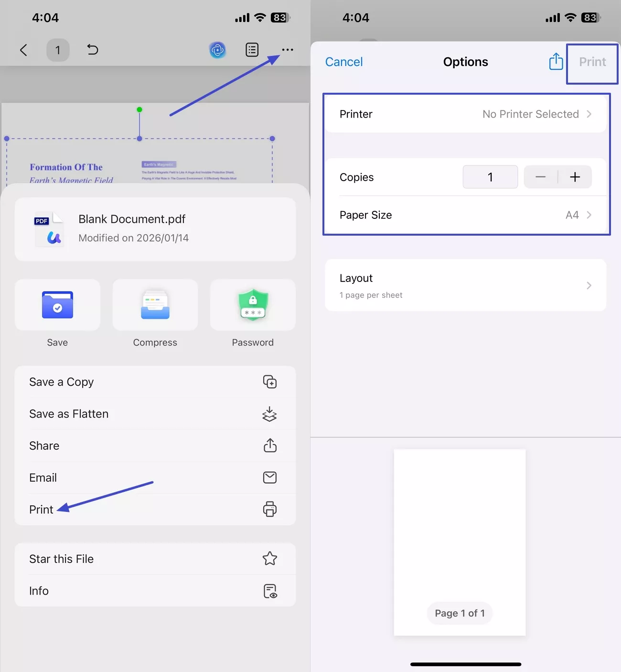This screenshot has height=672, width=621.
Task: Tap the Compress label
Action: [x=155, y=343]
